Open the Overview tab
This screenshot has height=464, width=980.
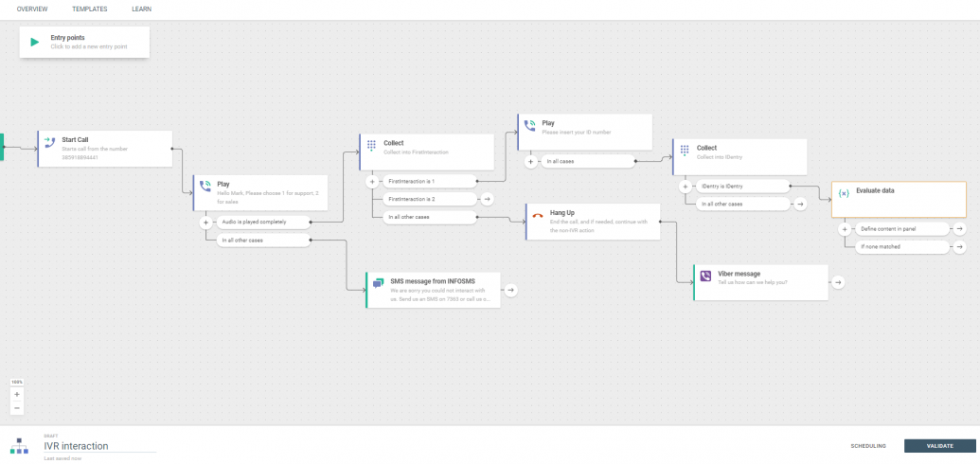[x=32, y=9]
